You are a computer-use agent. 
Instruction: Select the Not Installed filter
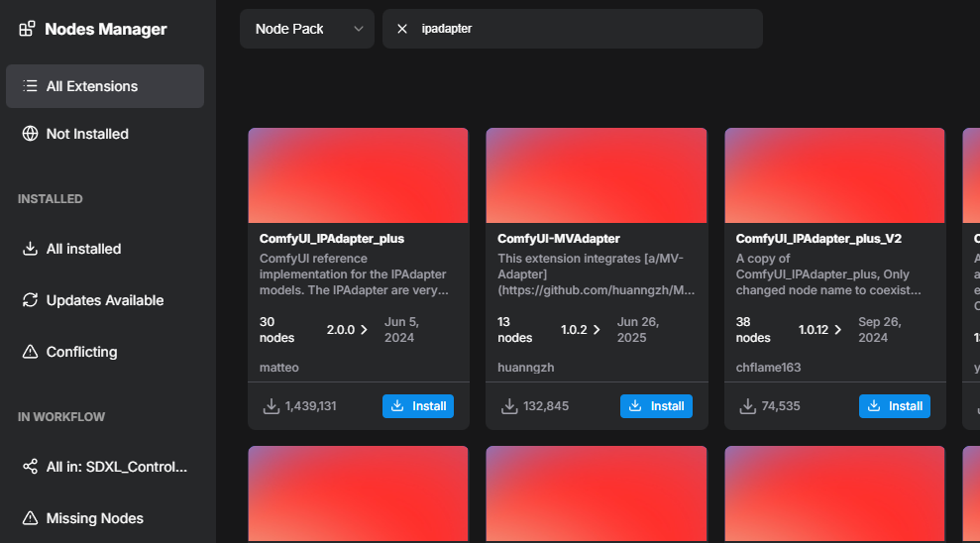click(x=105, y=134)
